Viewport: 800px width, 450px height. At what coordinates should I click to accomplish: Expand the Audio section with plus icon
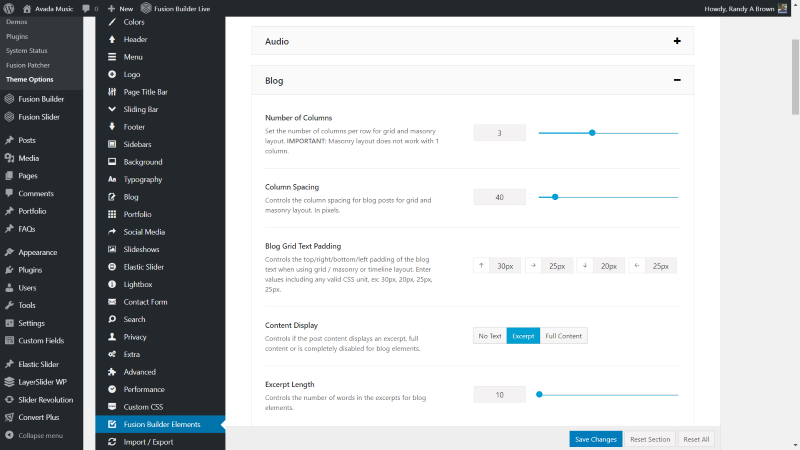click(x=677, y=41)
